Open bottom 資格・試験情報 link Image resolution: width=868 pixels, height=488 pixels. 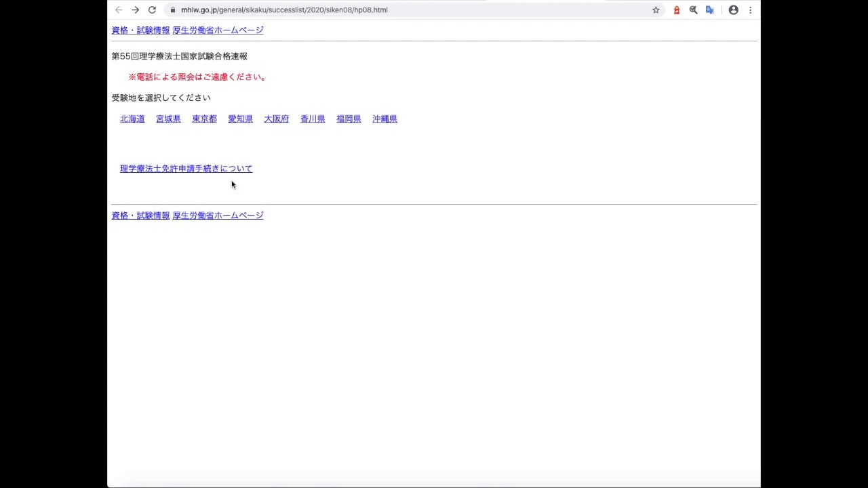click(x=140, y=215)
